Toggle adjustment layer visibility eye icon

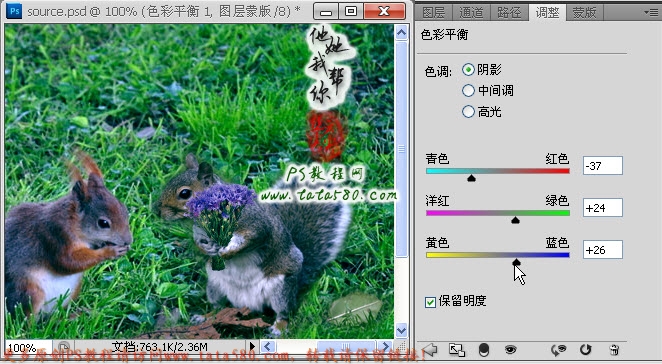coord(510,350)
